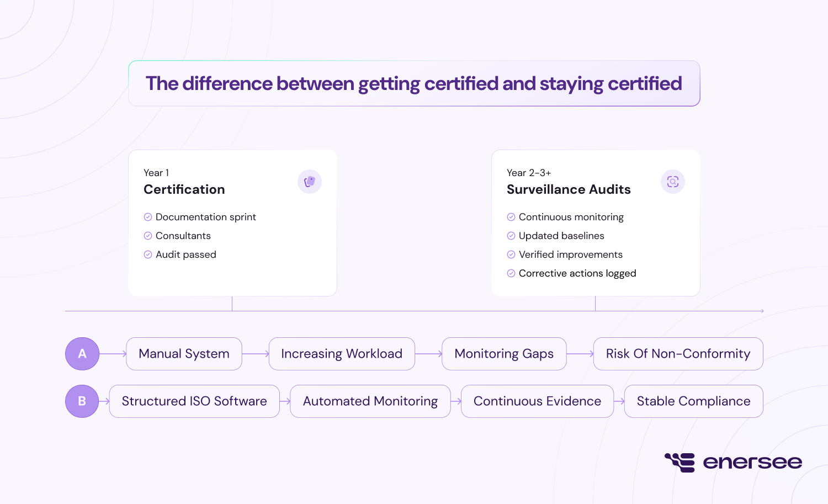The width and height of the screenshot is (828, 504).
Task: Toggle the checkmark beside Documentation sprint
Action: (x=148, y=216)
